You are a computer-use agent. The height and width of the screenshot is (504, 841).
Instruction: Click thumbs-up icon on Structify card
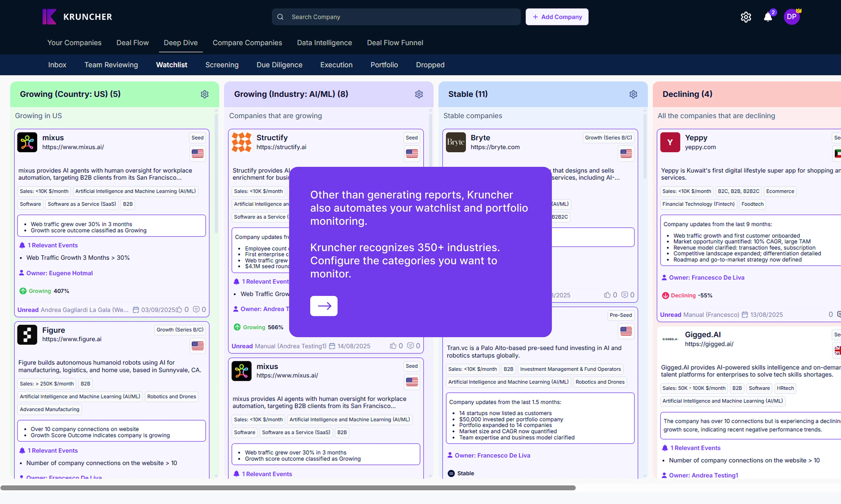[393, 346]
